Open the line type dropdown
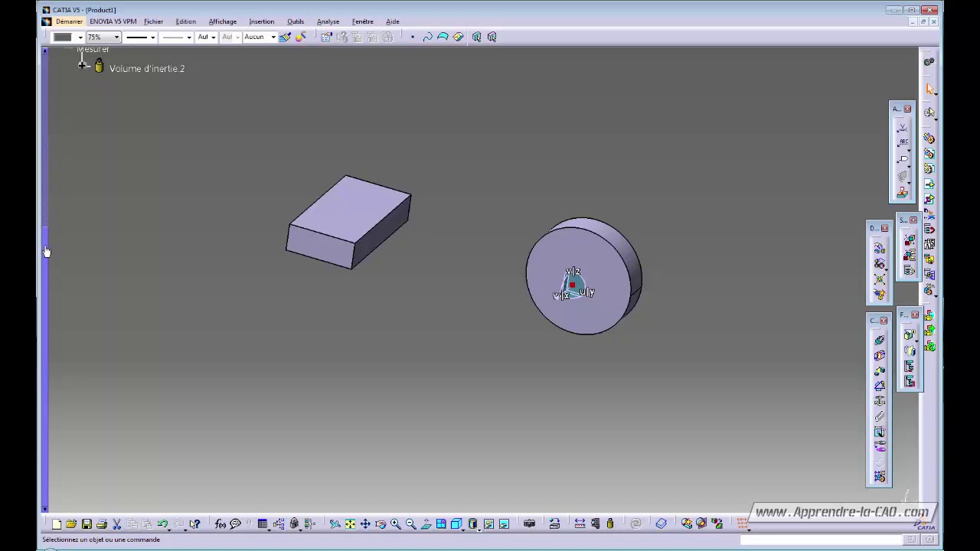980x551 pixels. 189,37
